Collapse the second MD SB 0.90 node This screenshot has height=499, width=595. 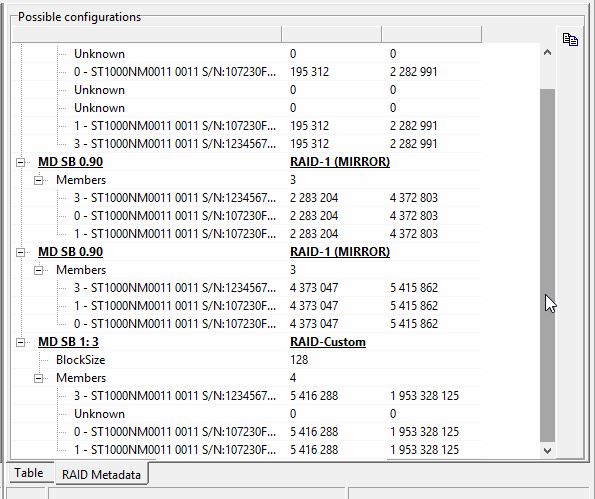point(20,252)
